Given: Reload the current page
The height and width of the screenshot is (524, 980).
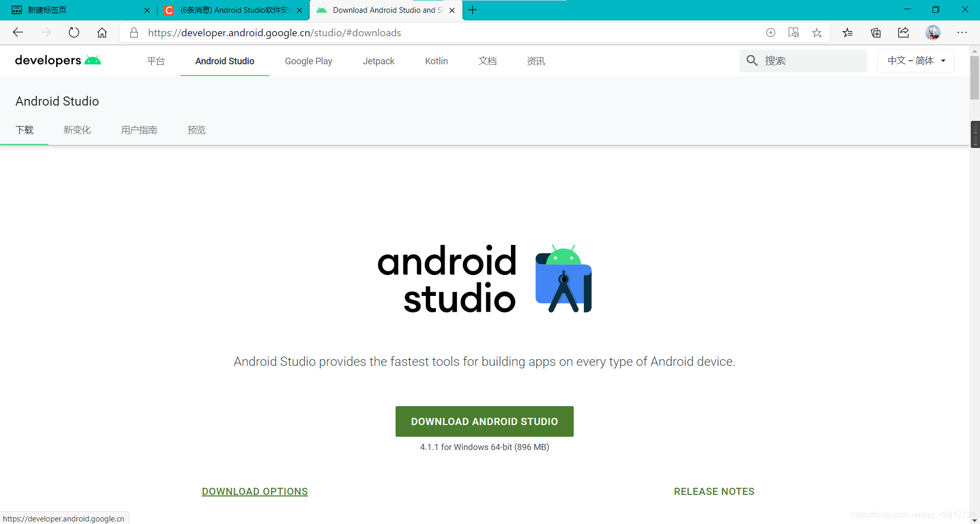Looking at the screenshot, I should pos(74,33).
